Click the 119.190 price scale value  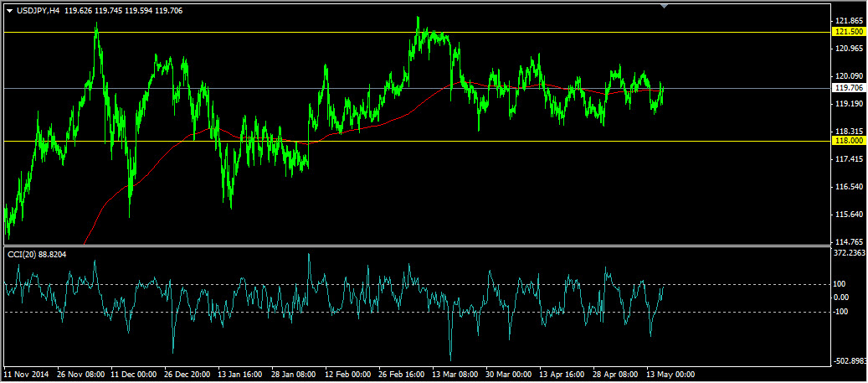(x=849, y=104)
